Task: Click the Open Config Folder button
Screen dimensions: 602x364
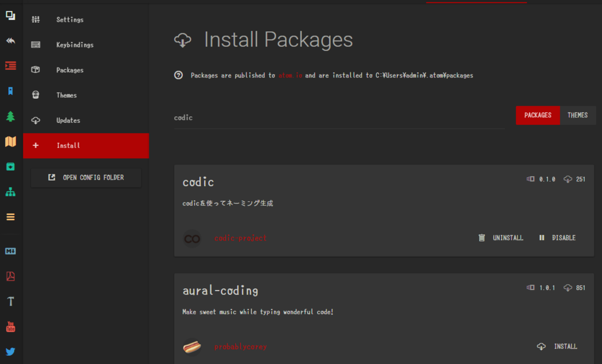Action: pyautogui.click(x=86, y=177)
